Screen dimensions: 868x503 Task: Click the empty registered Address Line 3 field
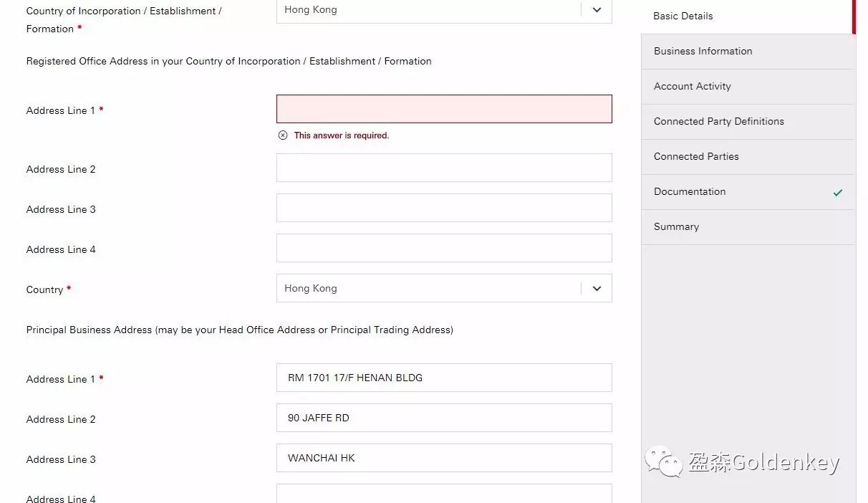tap(444, 208)
